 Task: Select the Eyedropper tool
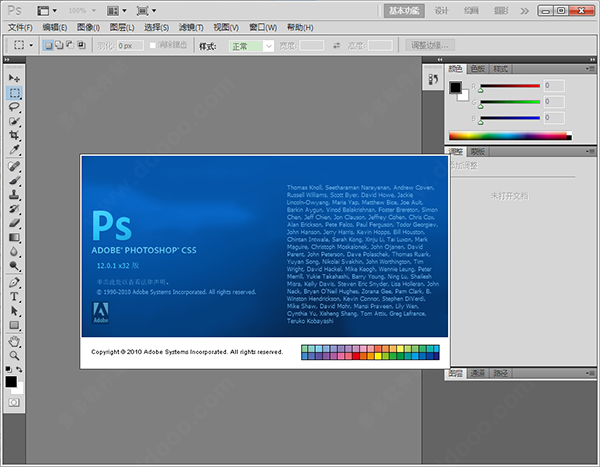(14, 150)
